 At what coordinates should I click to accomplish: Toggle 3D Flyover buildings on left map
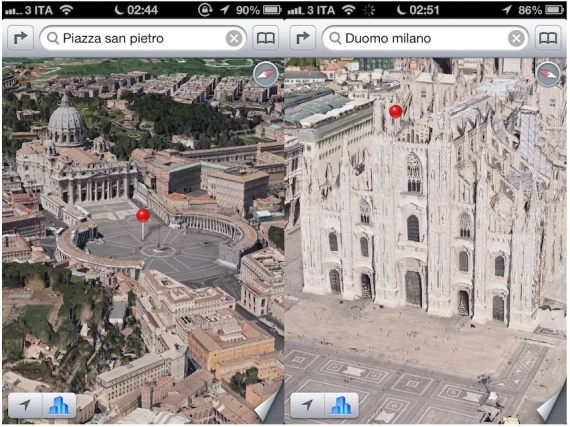click(x=59, y=405)
